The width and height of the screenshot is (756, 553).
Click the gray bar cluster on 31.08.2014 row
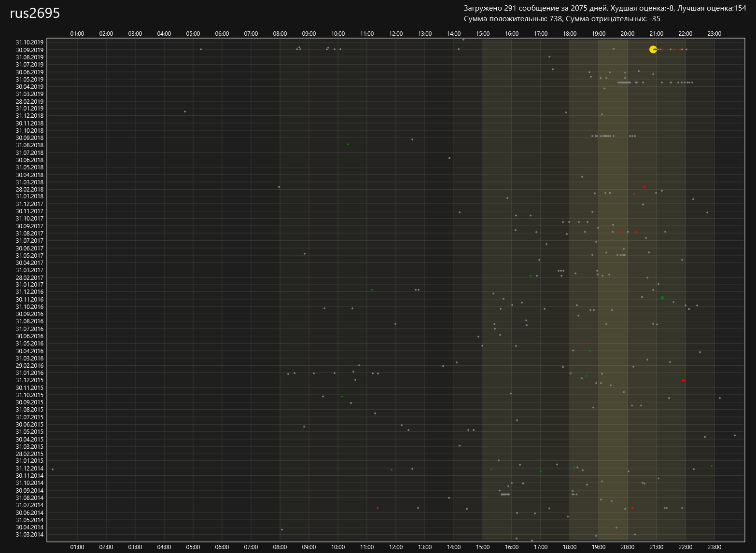click(x=505, y=494)
